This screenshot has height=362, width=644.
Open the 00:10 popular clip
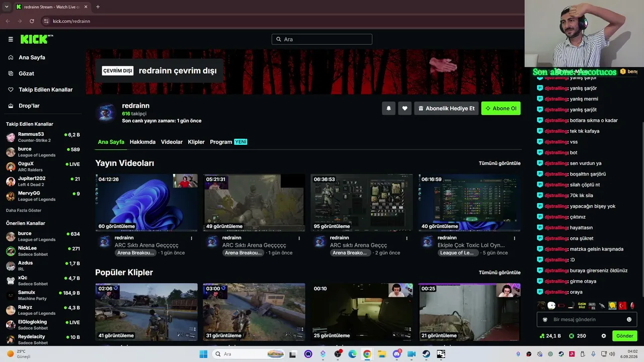[362, 312]
